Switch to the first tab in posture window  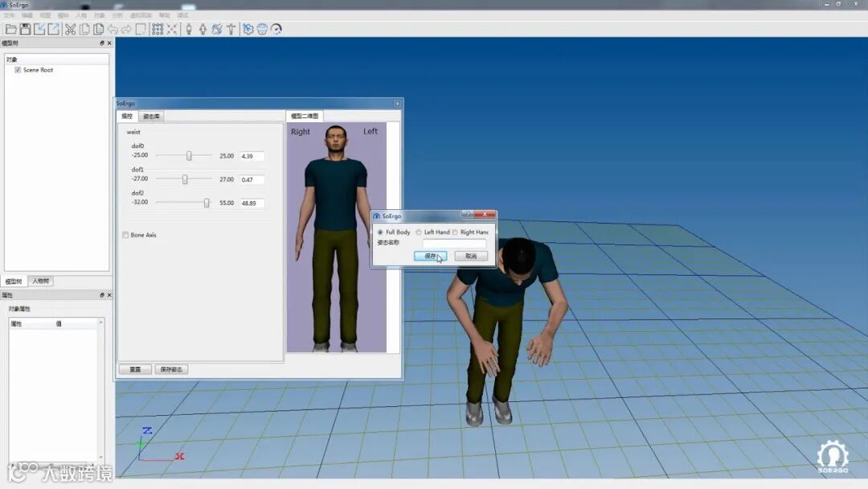coord(127,117)
